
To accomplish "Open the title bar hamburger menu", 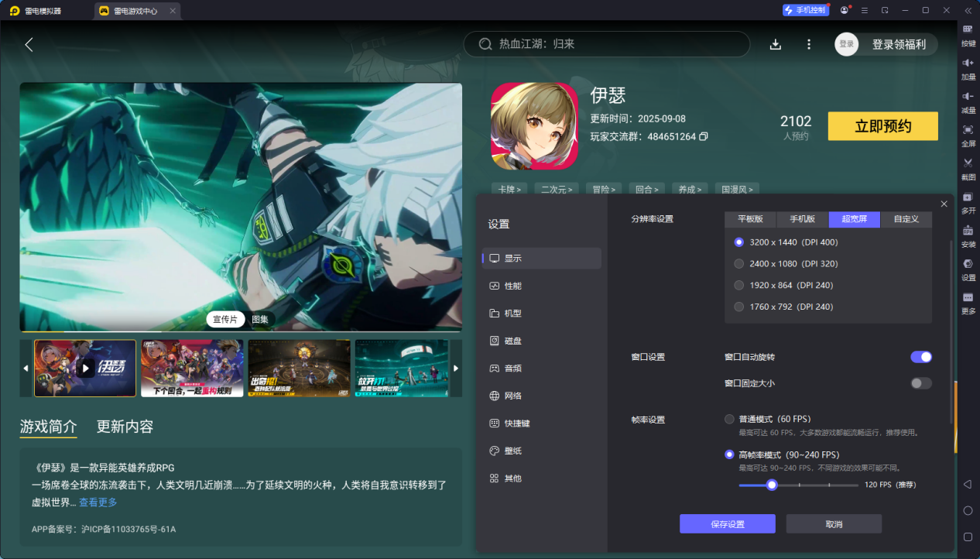I will coord(864,10).
